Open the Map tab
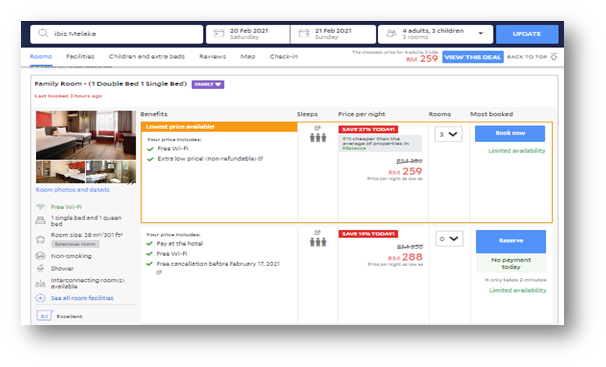The width and height of the screenshot is (606, 367). point(248,56)
